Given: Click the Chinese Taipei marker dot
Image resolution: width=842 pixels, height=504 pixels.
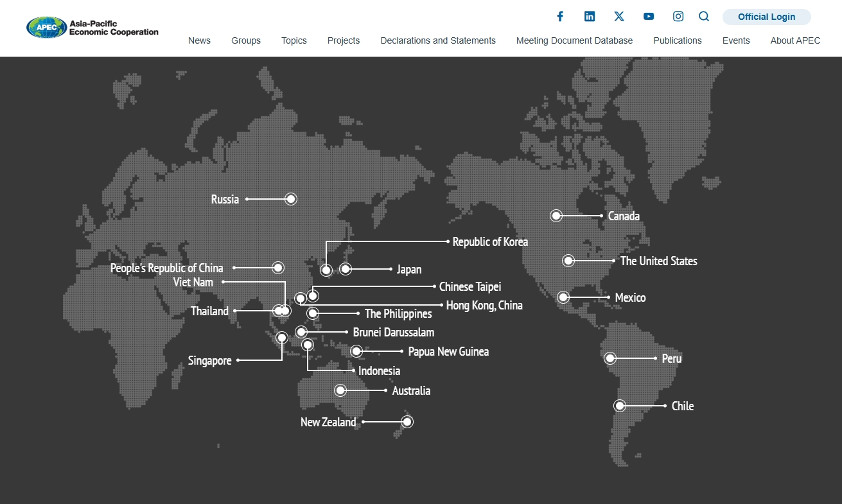Looking at the screenshot, I should coord(313,296).
